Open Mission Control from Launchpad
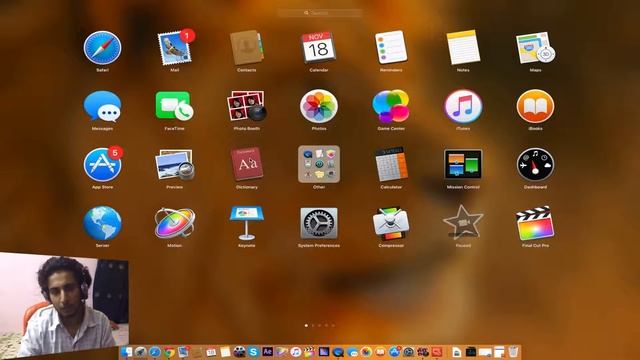 (463, 164)
